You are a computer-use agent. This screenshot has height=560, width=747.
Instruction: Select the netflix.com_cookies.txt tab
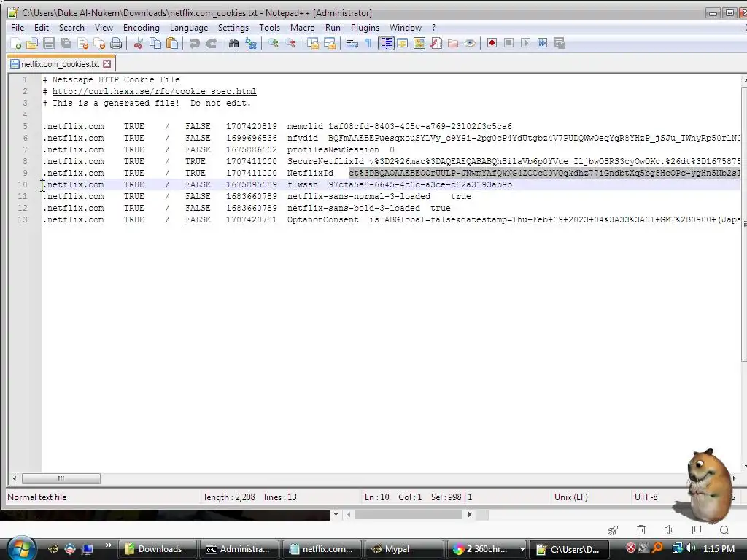(61, 64)
